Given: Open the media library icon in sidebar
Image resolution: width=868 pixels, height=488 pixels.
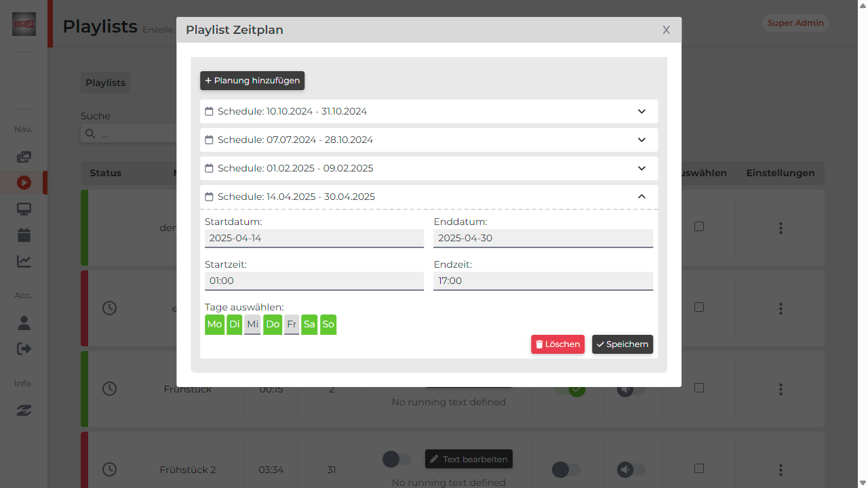Looking at the screenshot, I should pyautogui.click(x=24, y=157).
